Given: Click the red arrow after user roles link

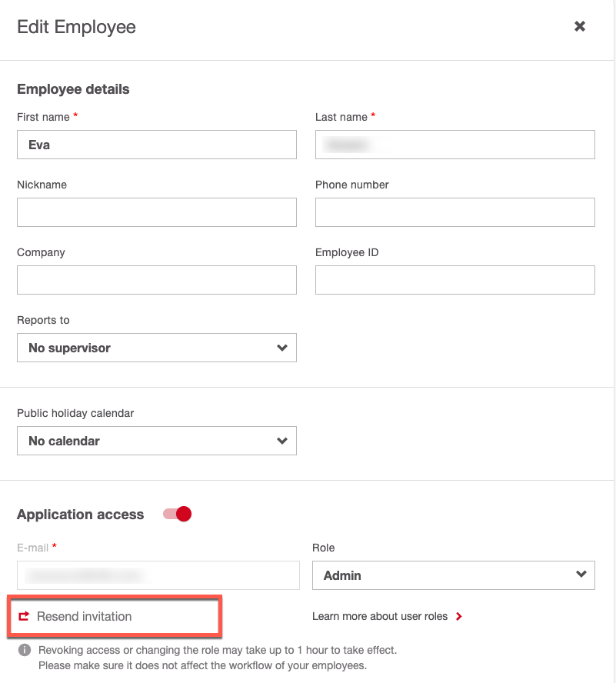Looking at the screenshot, I should 459,617.
